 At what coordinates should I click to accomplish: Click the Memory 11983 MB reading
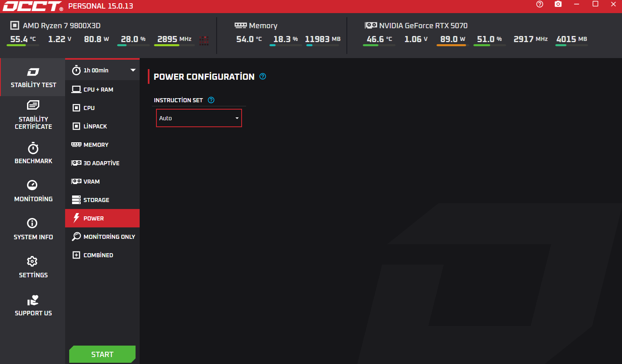pos(323,39)
